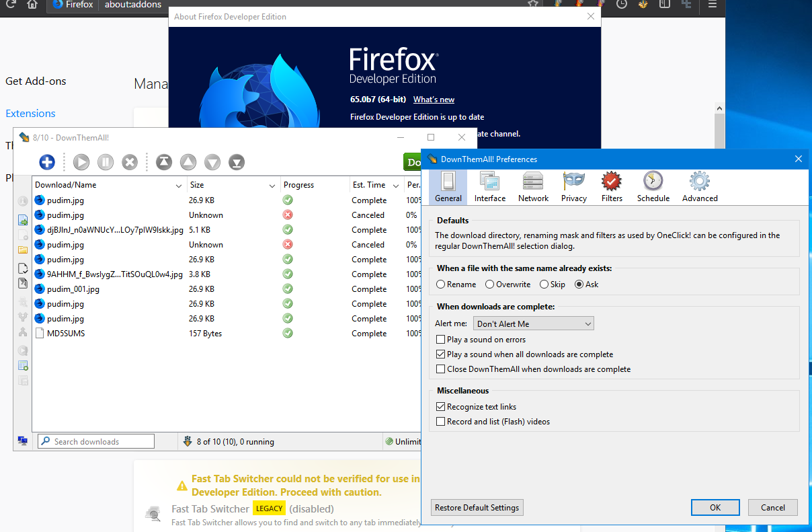Click the Move to bottom arrow icon

click(237, 161)
